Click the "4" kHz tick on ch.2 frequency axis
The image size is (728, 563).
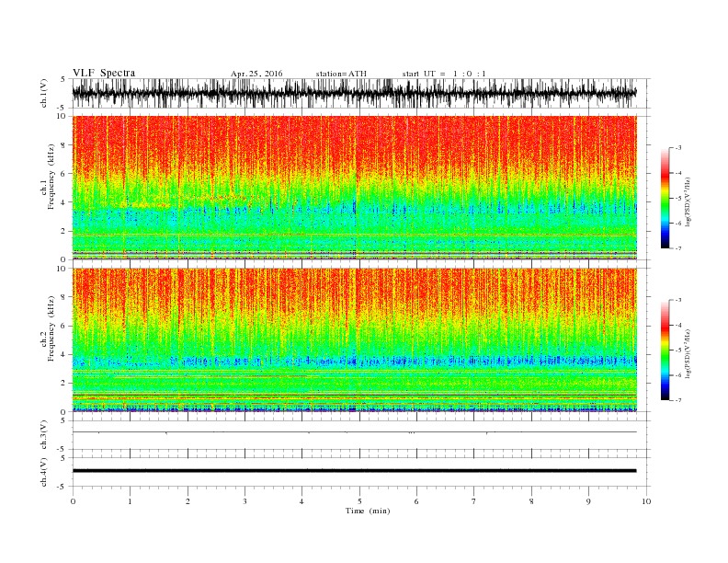(x=64, y=355)
